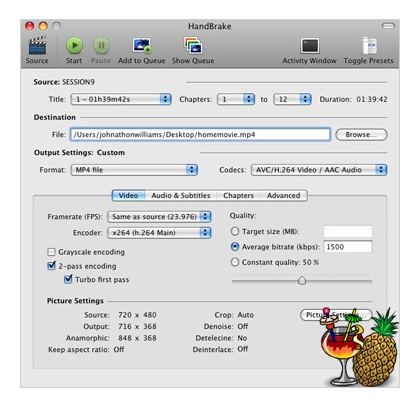Viewport: 420px width, 408px height.
Task: Click the Average bitrate field showing 1500
Action: coord(348,247)
